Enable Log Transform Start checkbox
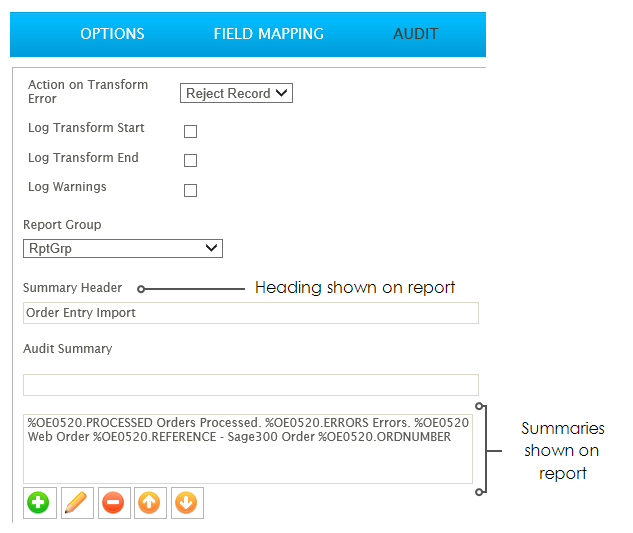 [190, 131]
